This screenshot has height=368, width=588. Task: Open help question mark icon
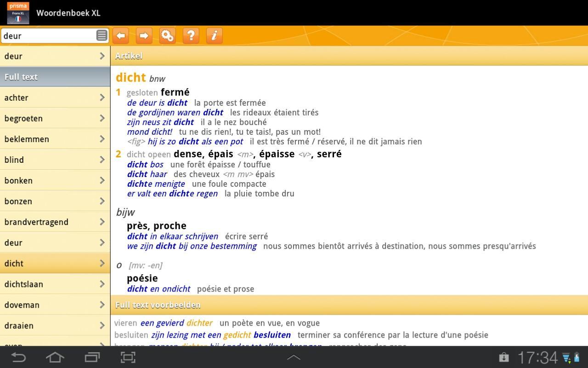pos(191,35)
